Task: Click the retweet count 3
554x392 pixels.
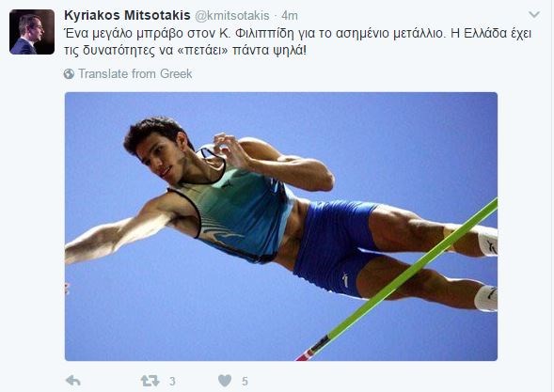Action: coord(172,382)
